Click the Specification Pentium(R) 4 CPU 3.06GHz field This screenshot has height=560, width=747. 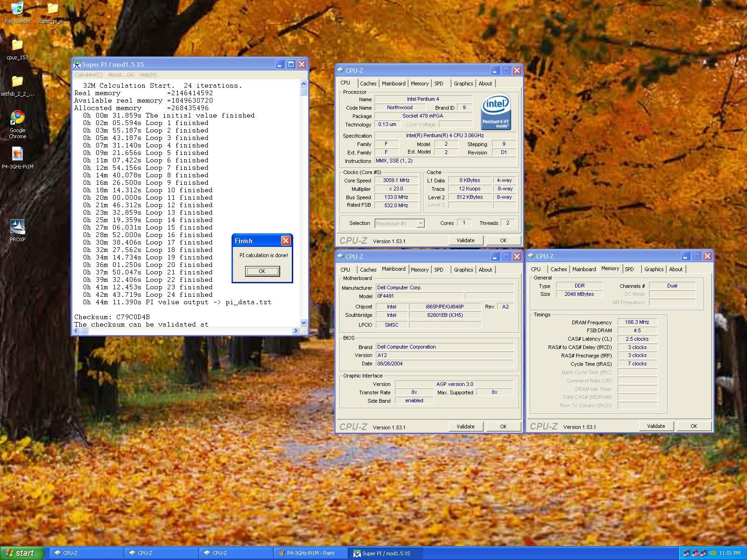click(x=445, y=136)
